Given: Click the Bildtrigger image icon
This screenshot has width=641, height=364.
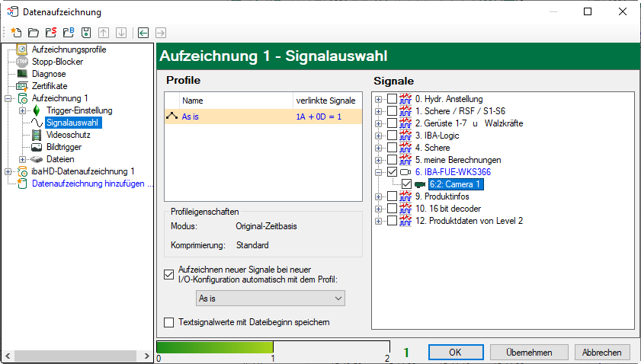Looking at the screenshot, I should pos(37,147).
